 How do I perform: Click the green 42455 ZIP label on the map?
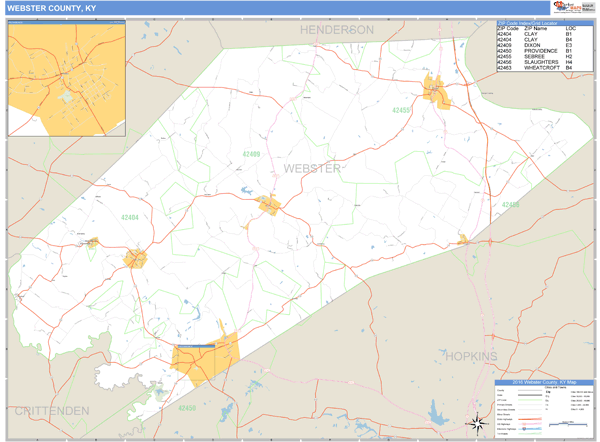401,110
